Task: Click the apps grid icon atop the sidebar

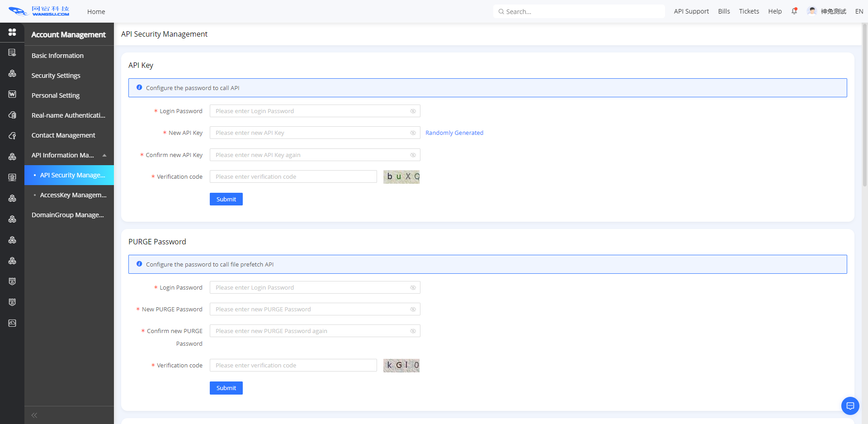Action: click(x=12, y=33)
